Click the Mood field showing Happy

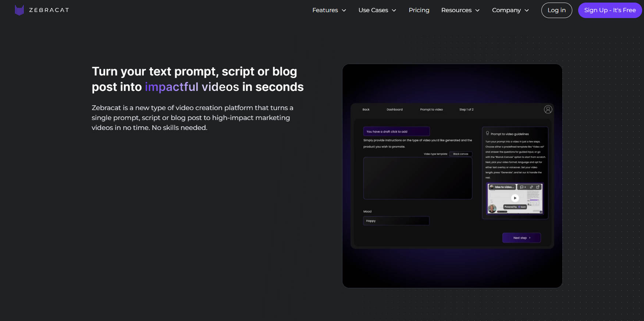click(x=396, y=221)
